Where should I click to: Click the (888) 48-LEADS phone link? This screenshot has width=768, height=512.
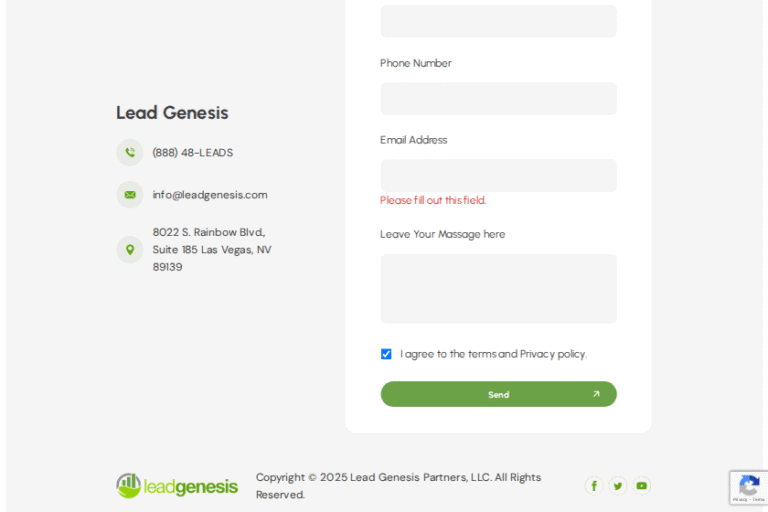[193, 153]
